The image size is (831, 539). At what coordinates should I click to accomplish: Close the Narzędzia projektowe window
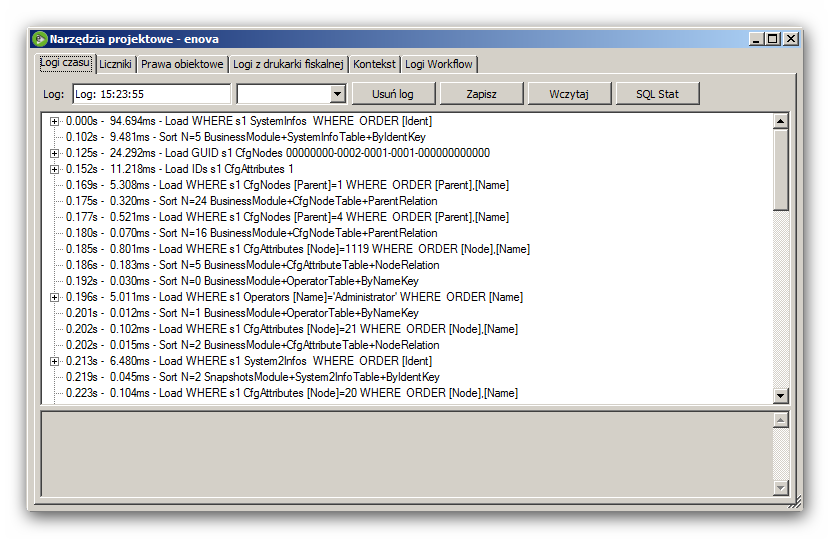pyautogui.click(x=791, y=39)
